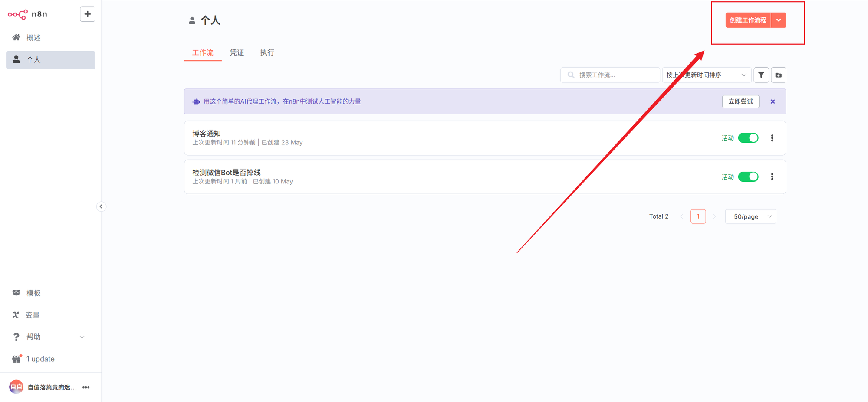Collapse the sidebar with the arrow handle

click(x=101, y=206)
